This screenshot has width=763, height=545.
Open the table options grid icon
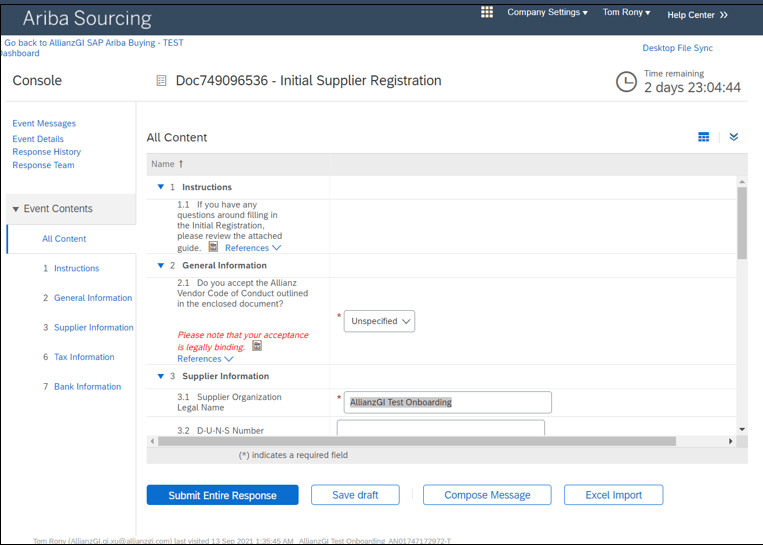704,137
